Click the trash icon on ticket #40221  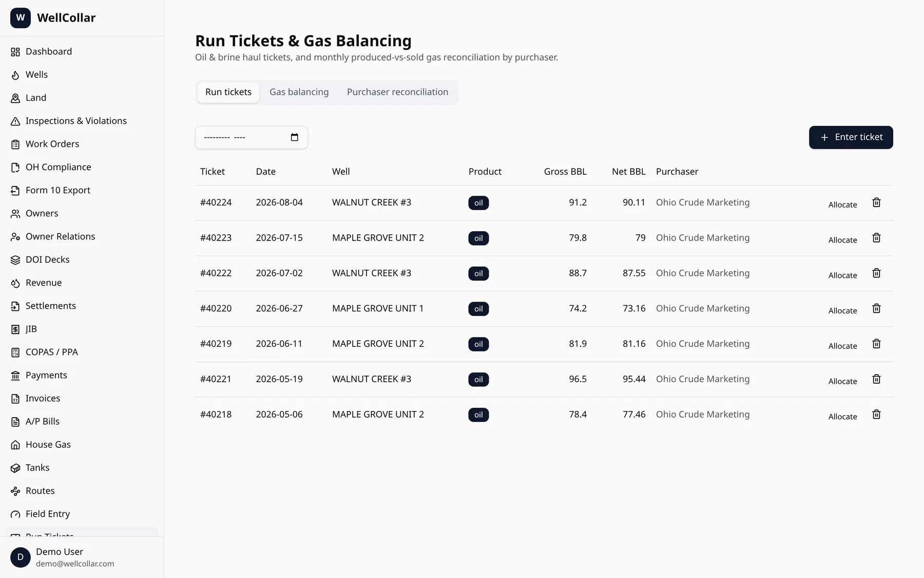coord(876,379)
